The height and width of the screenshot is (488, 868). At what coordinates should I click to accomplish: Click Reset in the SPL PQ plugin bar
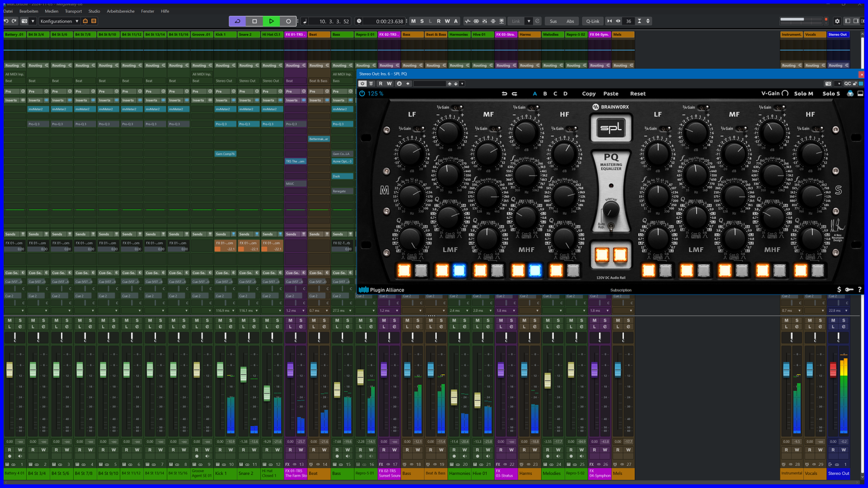click(x=638, y=93)
